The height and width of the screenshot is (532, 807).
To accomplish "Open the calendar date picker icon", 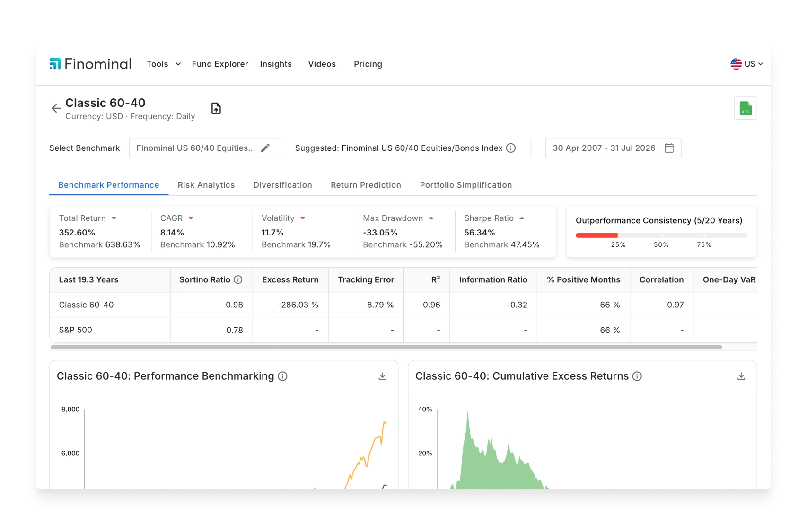I will click(x=669, y=148).
